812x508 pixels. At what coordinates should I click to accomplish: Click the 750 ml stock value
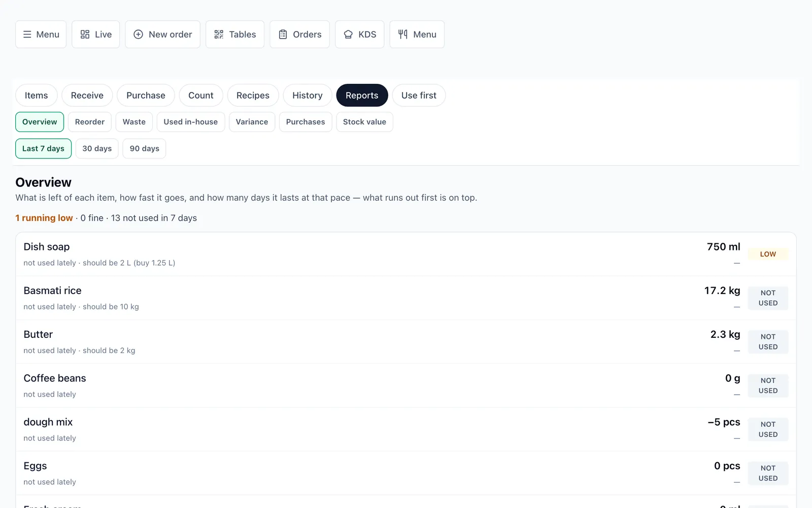(724, 247)
